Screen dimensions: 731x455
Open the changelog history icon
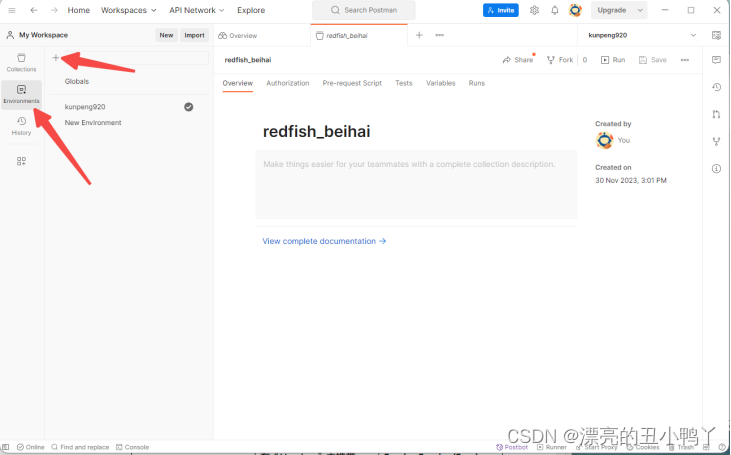point(717,87)
